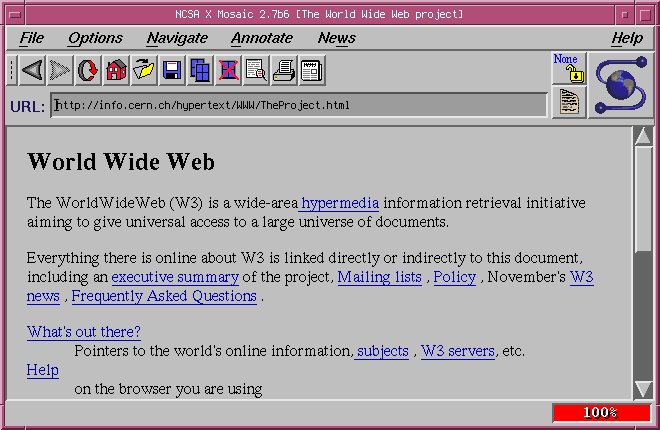
Task: Click the red 100% progress indicator
Action: click(601, 413)
